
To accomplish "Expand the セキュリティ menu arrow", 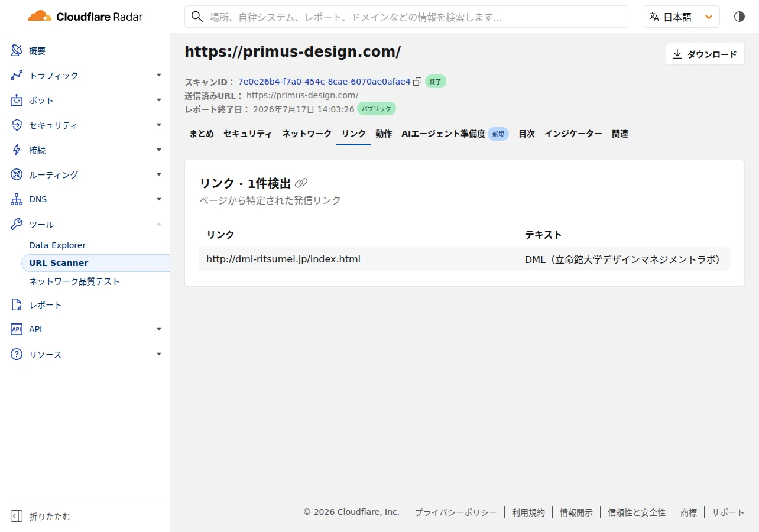I will [159, 125].
